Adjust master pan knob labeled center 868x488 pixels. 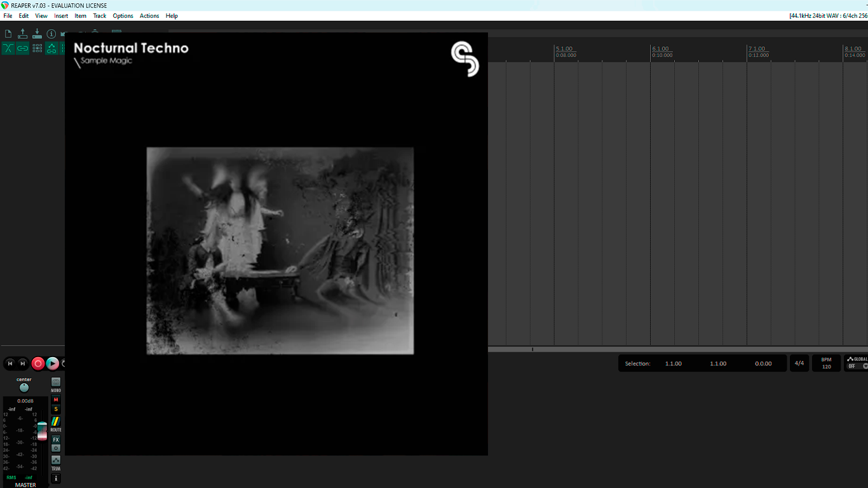pyautogui.click(x=24, y=388)
